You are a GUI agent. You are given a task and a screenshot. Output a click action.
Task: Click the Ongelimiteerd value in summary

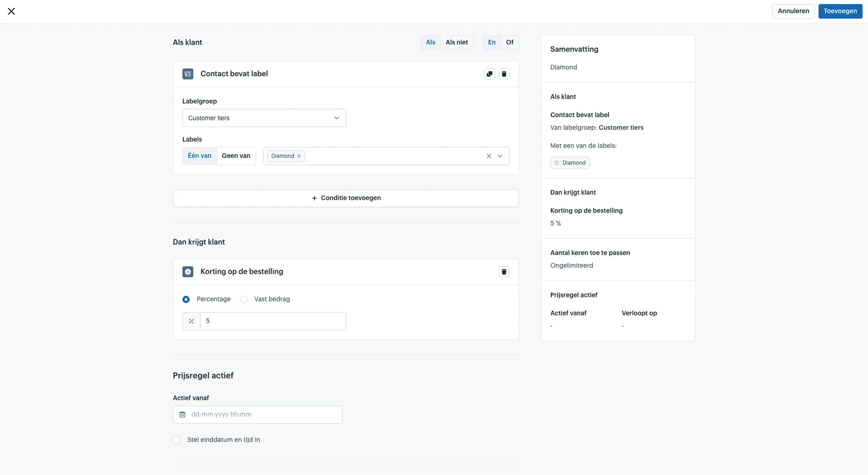pos(571,265)
